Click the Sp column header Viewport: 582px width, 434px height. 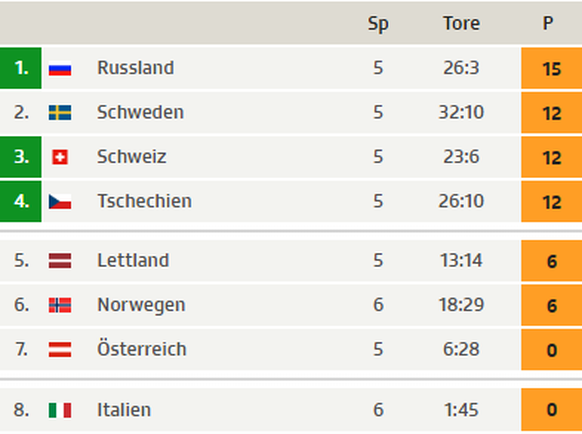click(378, 24)
